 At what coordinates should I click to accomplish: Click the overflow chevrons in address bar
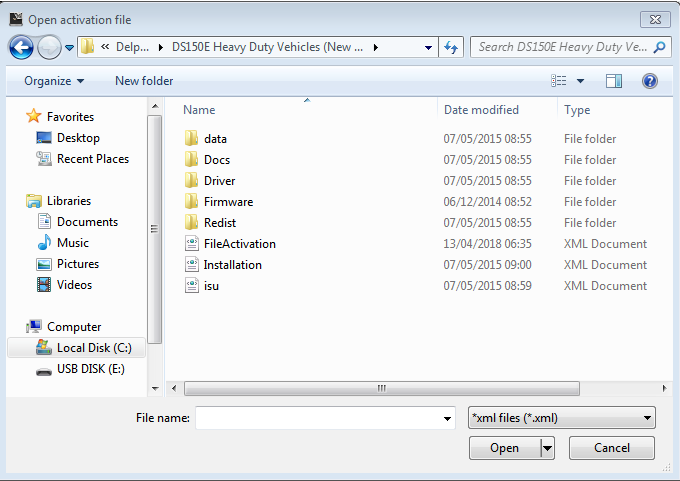(x=105, y=47)
